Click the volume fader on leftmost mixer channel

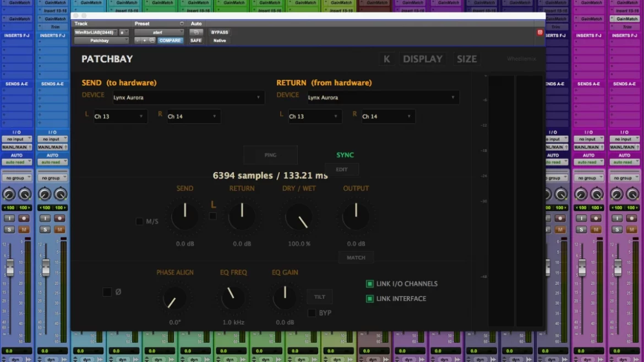point(10,267)
